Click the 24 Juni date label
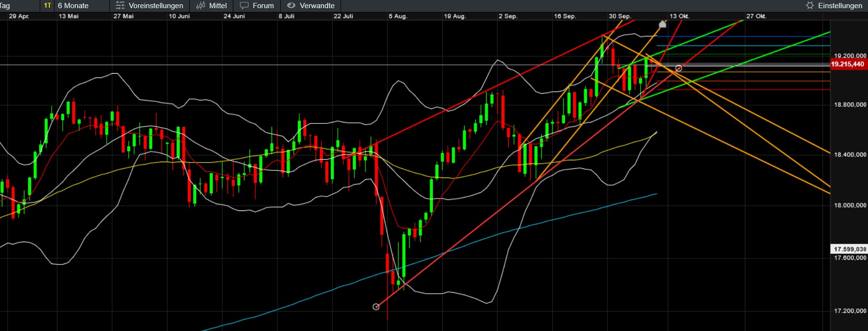Viewport: 868px width, 331px height. (x=234, y=16)
